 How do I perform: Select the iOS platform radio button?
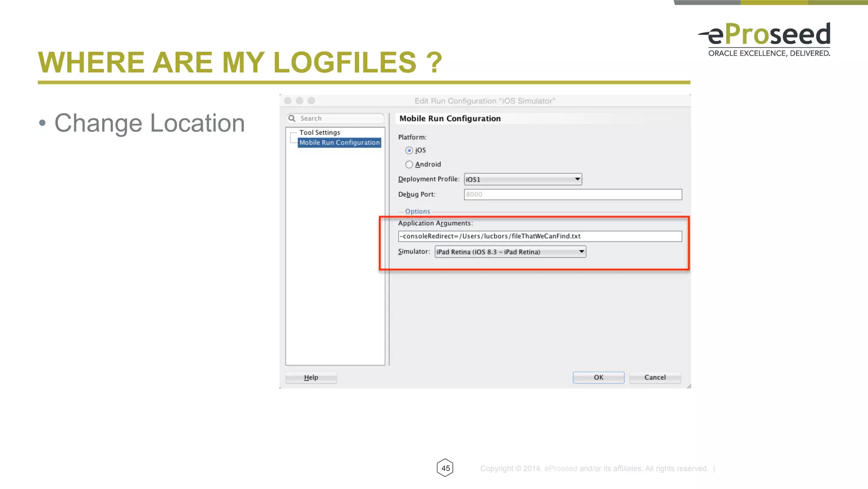coord(409,150)
